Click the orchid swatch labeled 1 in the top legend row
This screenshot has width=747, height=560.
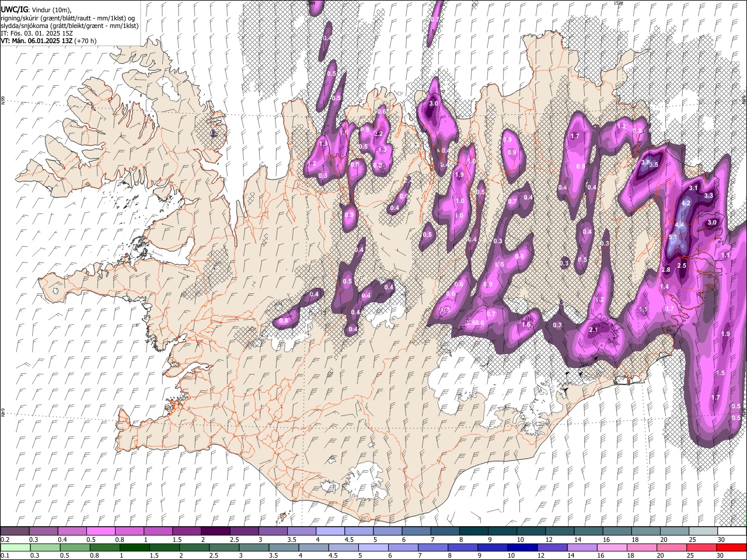pos(158,531)
